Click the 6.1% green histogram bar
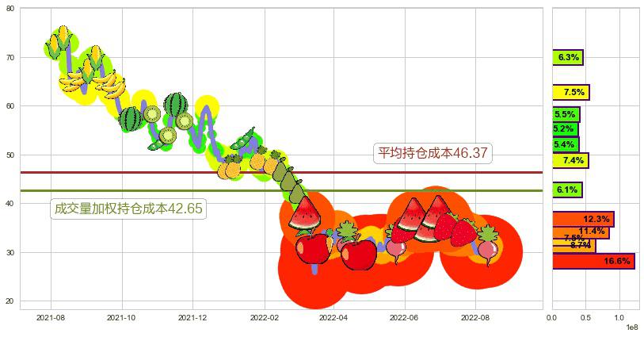This screenshot has height=337, width=644. [x=567, y=190]
